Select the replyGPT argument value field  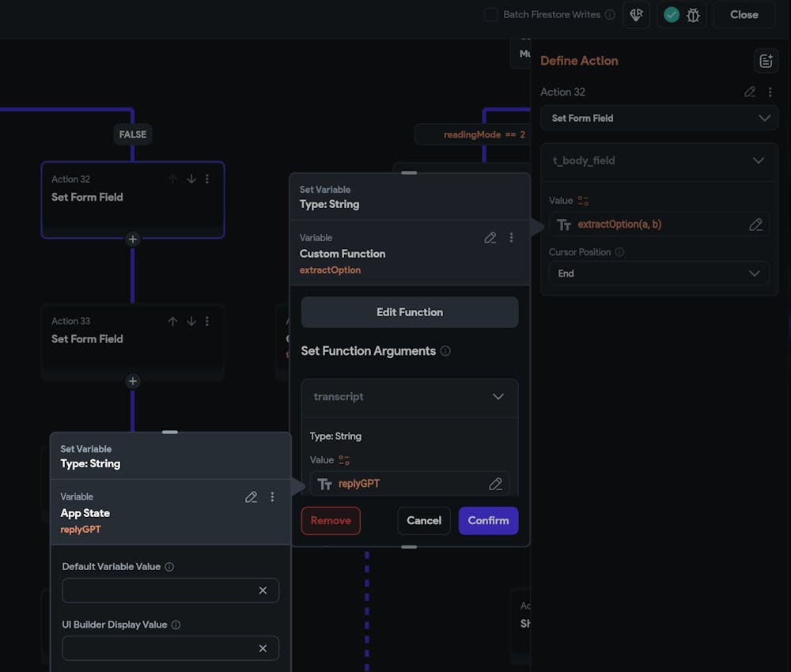(410, 484)
